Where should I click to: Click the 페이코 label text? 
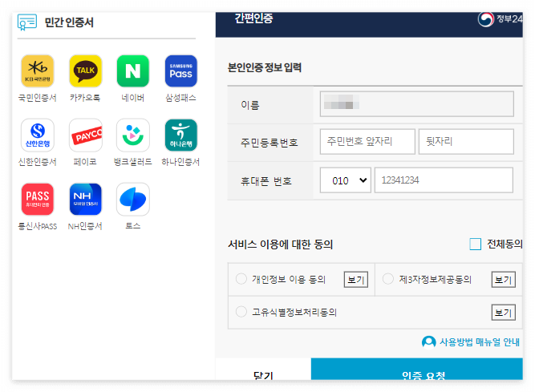coord(85,162)
